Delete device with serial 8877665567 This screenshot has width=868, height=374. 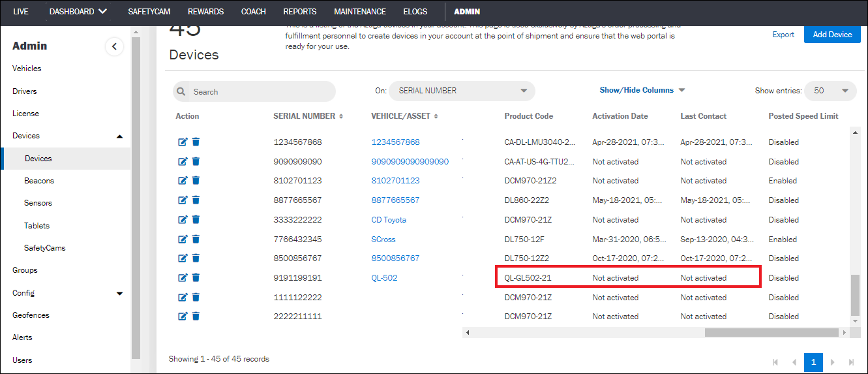[196, 200]
